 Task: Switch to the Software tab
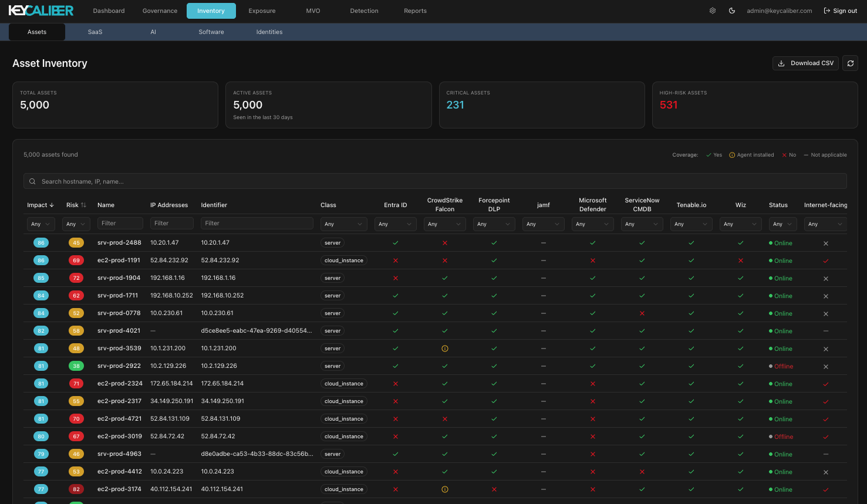click(x=211, y=32)
